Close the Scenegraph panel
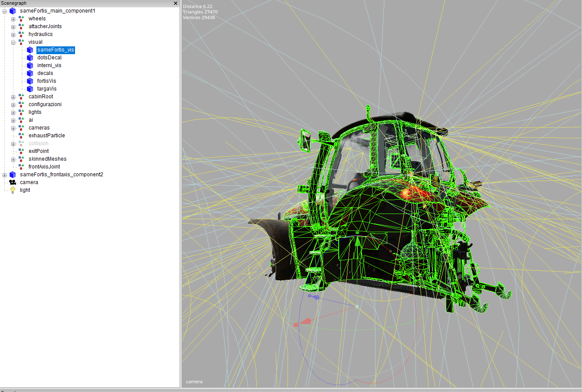 [x=176, y=3]
